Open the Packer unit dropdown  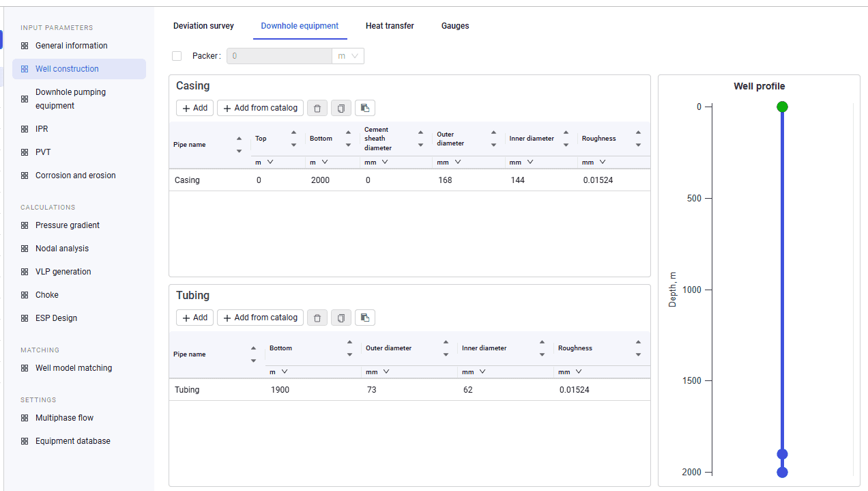[x=348, y=56]
